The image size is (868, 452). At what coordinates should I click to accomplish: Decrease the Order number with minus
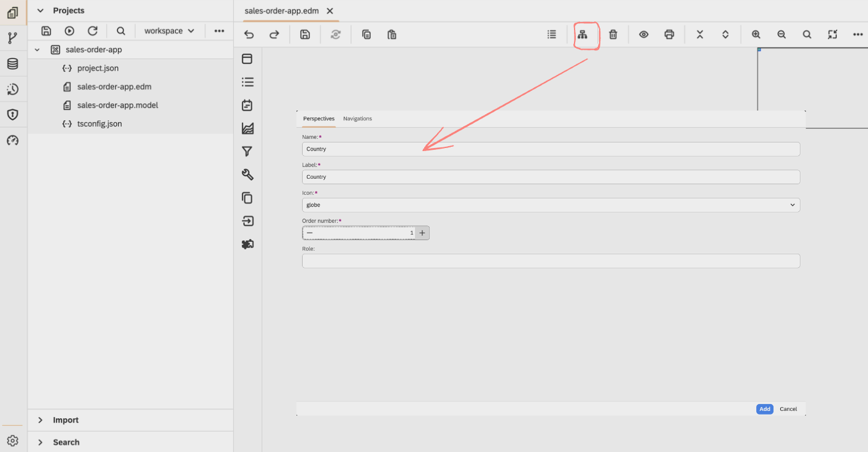309,233
